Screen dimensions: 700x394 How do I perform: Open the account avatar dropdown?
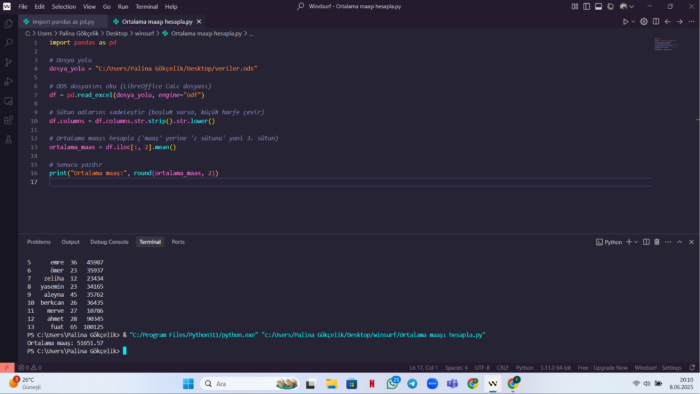click(627, 7)
